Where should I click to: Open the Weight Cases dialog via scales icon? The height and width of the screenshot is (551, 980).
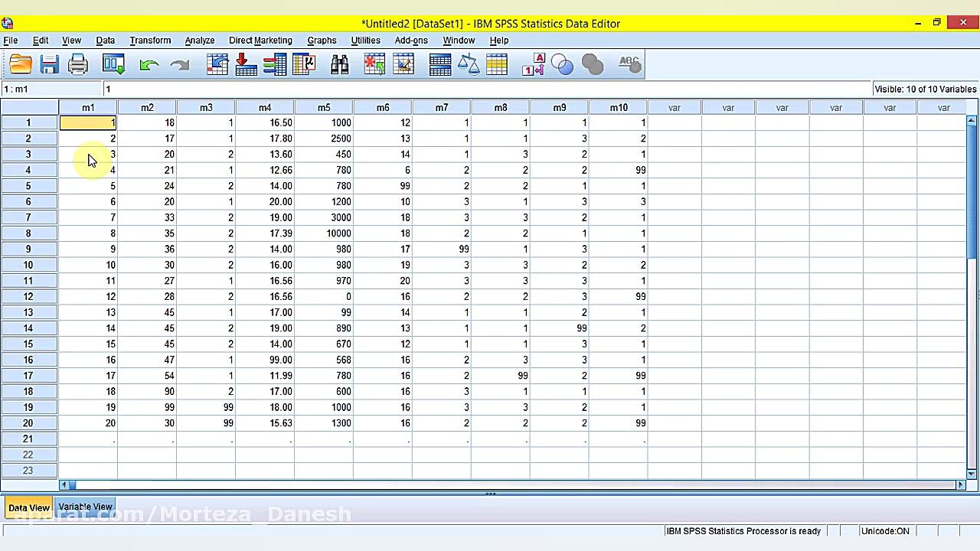[x=469, y=64]
